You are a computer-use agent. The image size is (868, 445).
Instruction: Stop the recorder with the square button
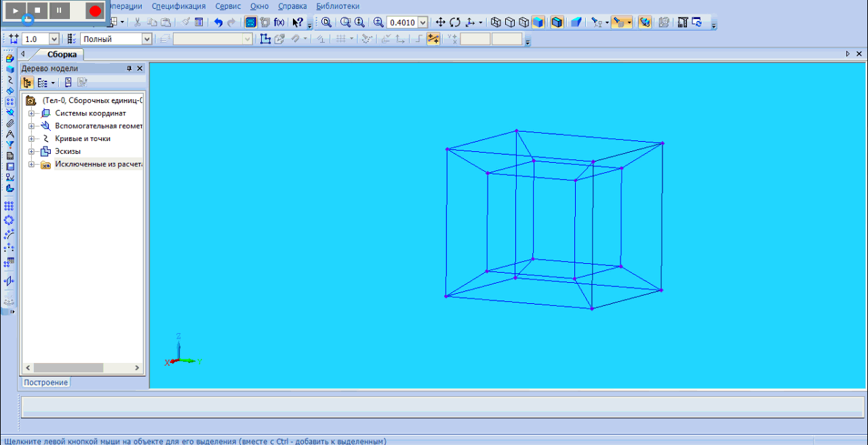tap(38, 10)
